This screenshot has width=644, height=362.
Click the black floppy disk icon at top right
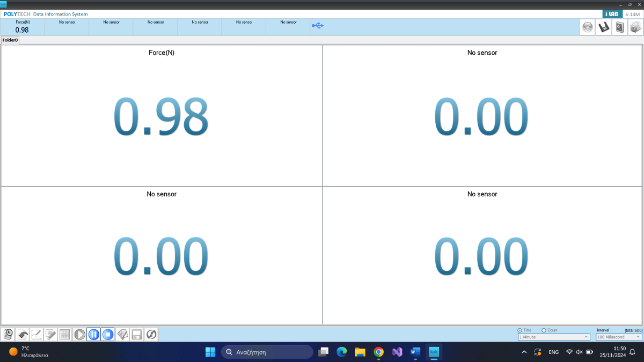point(604,27)
